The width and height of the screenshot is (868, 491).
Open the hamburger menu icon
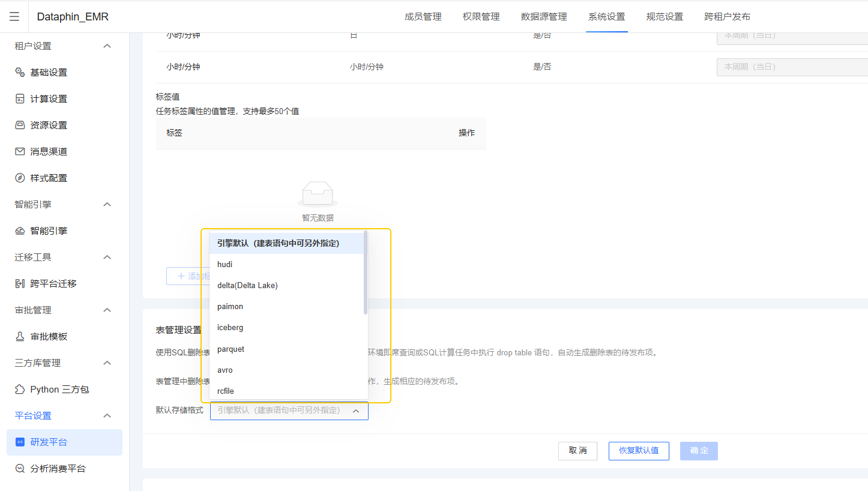[14, 16]
